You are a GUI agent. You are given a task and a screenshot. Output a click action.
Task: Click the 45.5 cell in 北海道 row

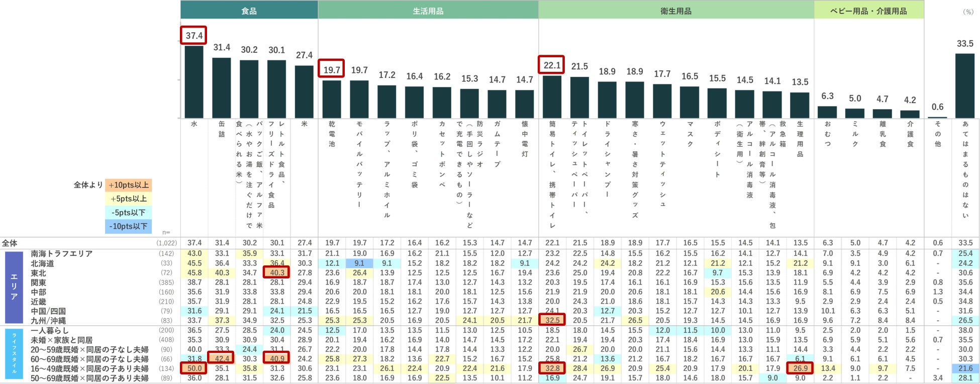click(194, 263)
